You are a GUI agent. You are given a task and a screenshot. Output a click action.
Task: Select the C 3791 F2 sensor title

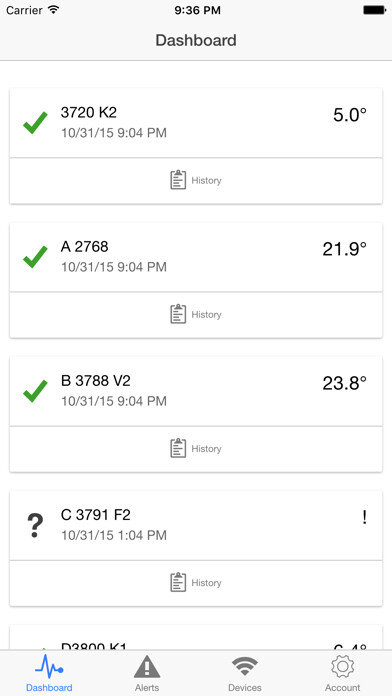click(x=95, y=515)
